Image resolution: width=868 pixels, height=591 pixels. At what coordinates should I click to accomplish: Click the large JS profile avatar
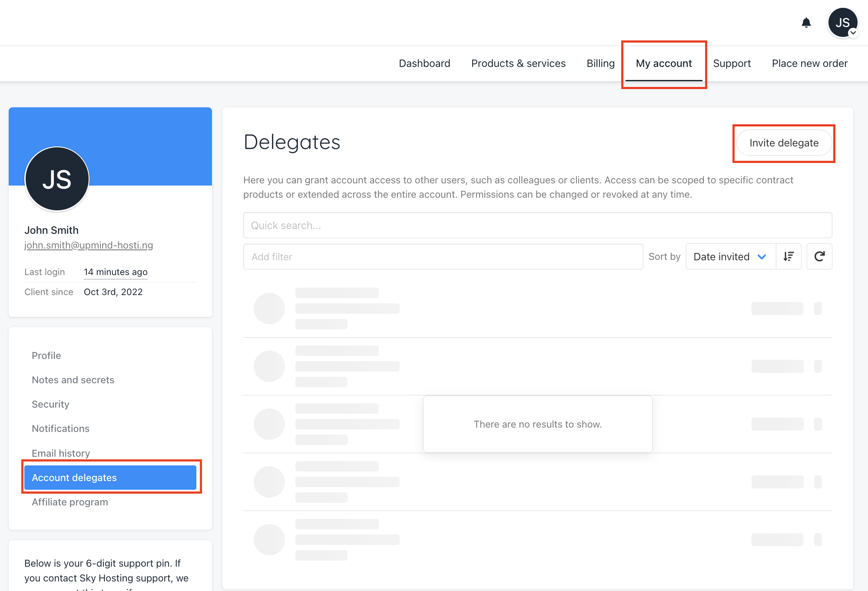(57, 179)
